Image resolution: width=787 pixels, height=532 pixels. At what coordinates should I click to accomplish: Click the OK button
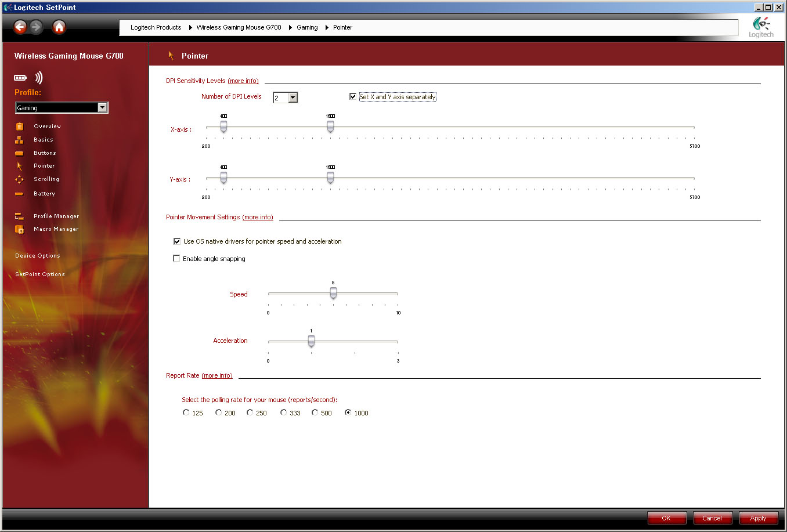pos(666,518)
